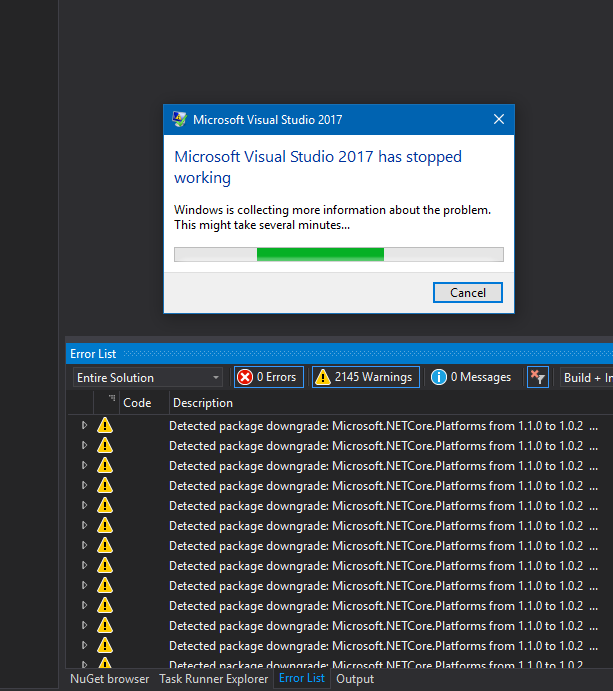Select the Error List tab at bottom

[302, 678]
